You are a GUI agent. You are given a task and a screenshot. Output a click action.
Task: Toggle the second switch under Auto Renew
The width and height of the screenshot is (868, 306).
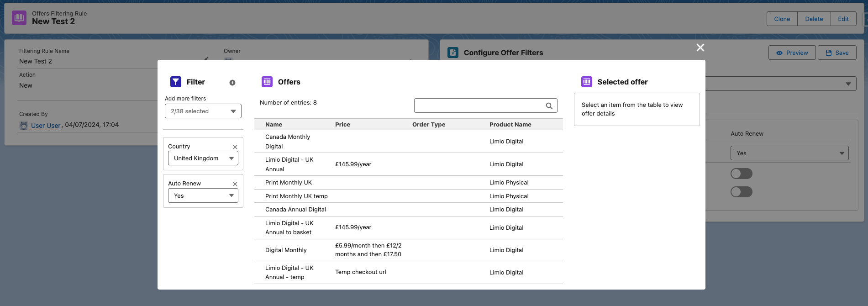click(742, 192)
